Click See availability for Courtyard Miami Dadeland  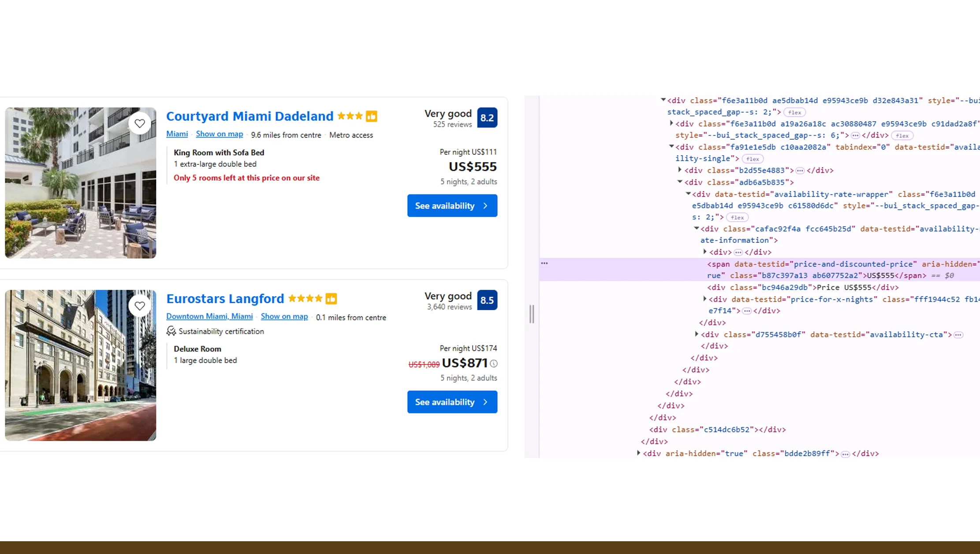[x=452, y=205]
